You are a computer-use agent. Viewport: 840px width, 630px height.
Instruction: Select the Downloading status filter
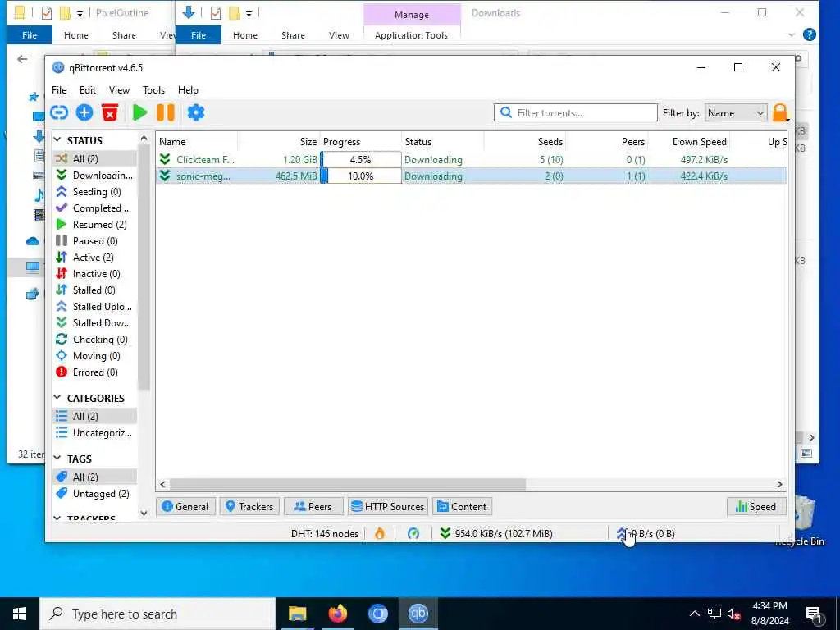(95, 176)
